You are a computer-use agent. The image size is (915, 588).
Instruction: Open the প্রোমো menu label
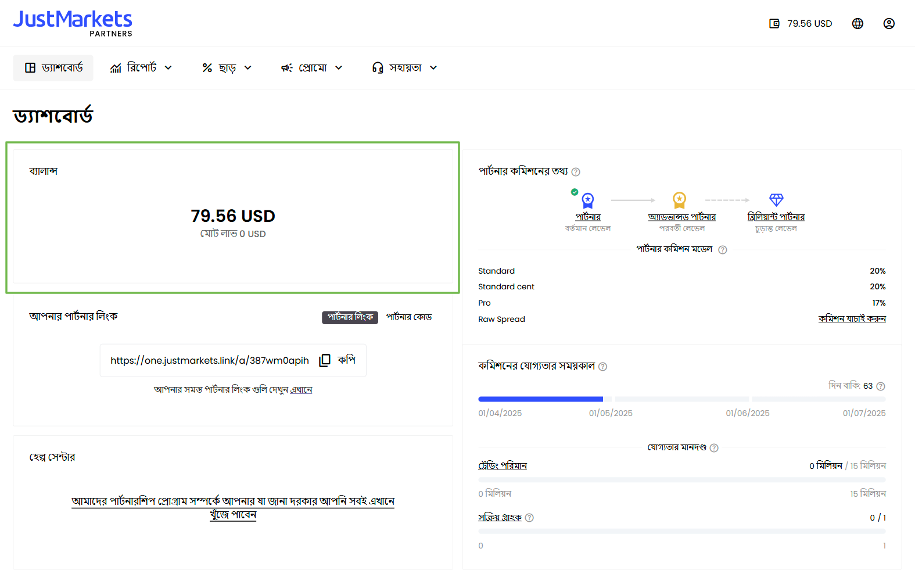[x=313, y=68]
